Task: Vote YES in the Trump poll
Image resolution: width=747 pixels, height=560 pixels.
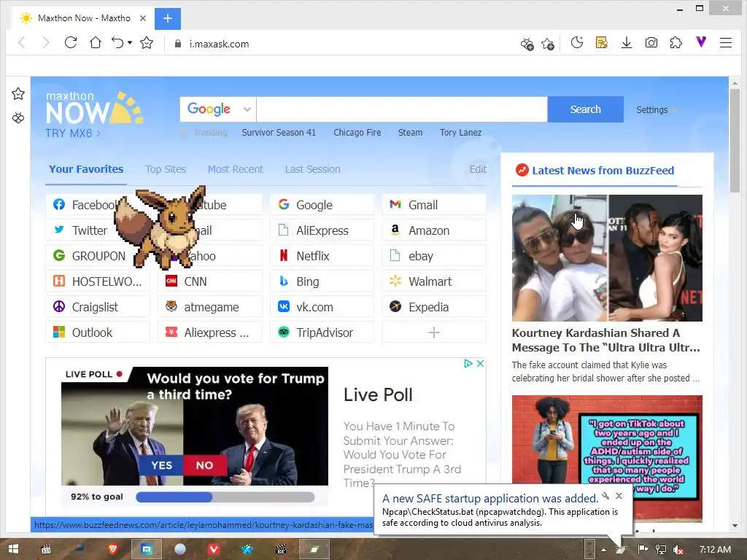Action: point(161,465)
